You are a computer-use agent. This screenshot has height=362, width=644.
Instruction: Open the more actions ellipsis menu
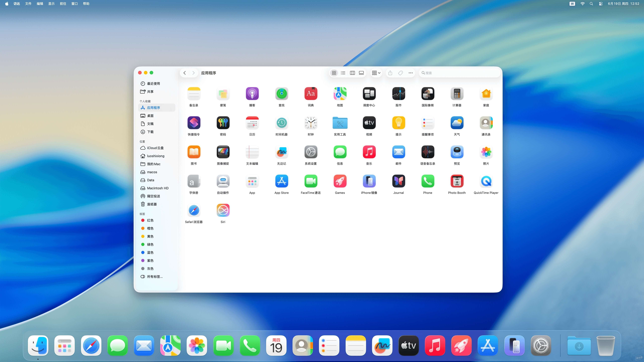click(x=411, y=73)
